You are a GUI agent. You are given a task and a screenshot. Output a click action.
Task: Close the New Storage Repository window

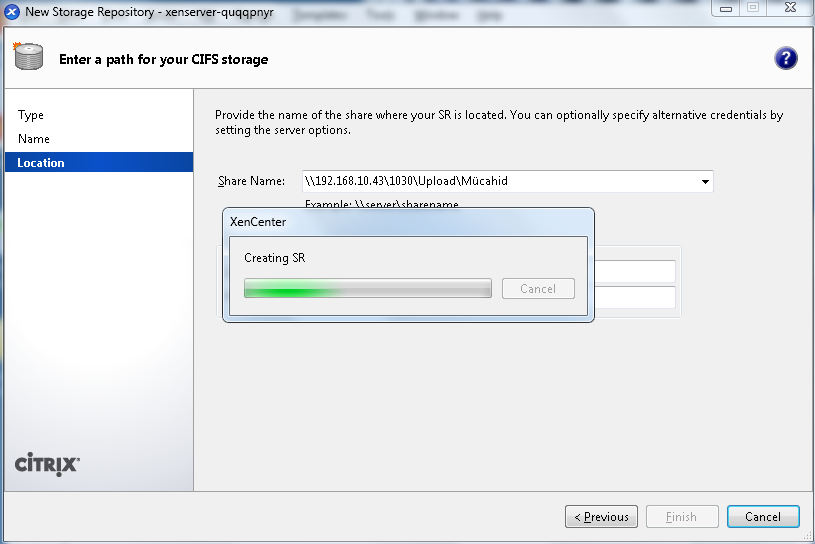(790, 8)
